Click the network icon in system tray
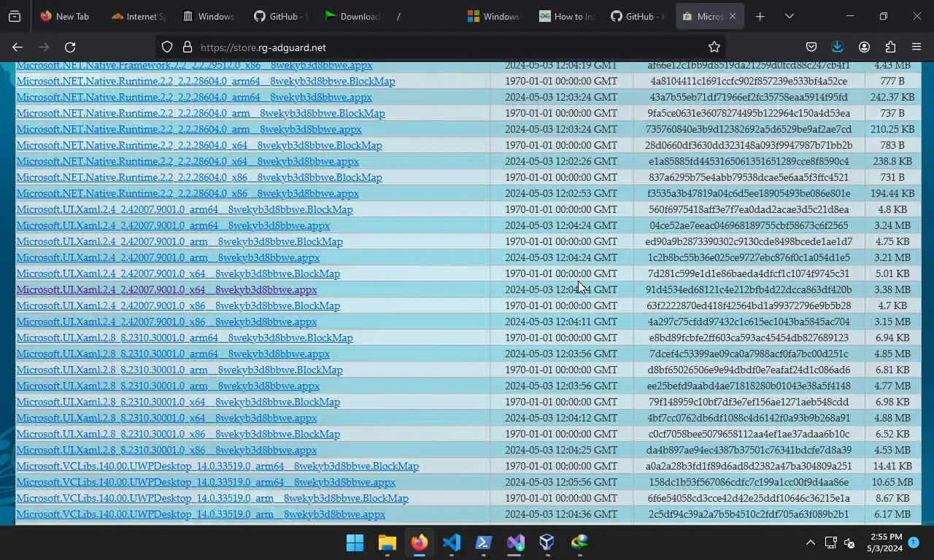 pos(830,542)
